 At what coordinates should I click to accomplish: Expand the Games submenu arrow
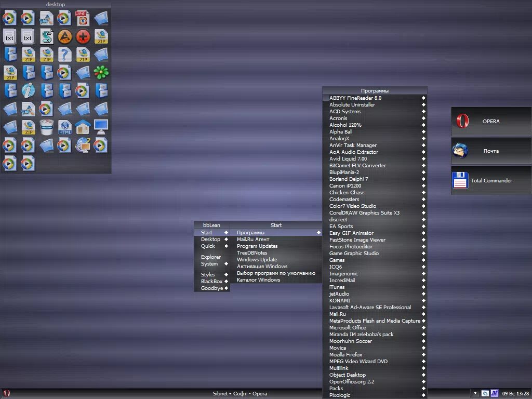(x=423, y=260)
